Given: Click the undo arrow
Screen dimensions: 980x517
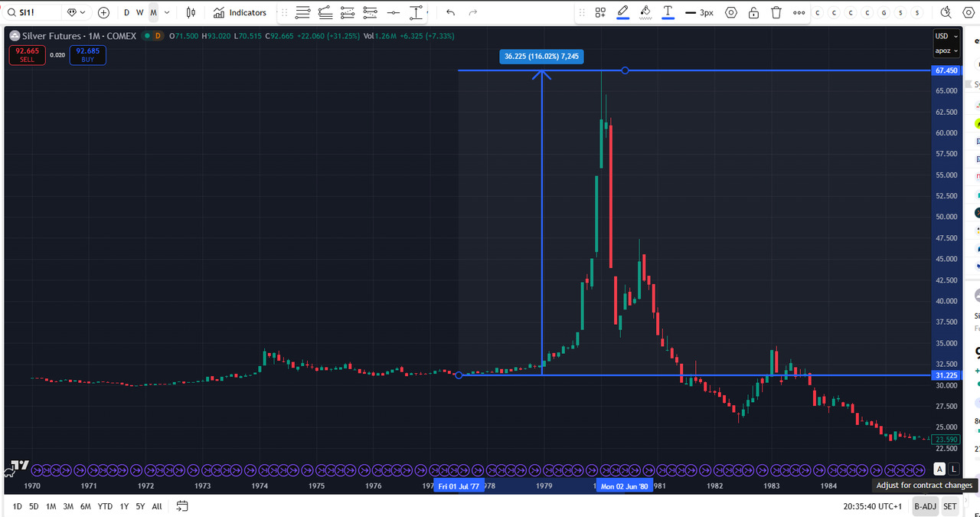Looking at the screenshot, I should pos(450,13).
